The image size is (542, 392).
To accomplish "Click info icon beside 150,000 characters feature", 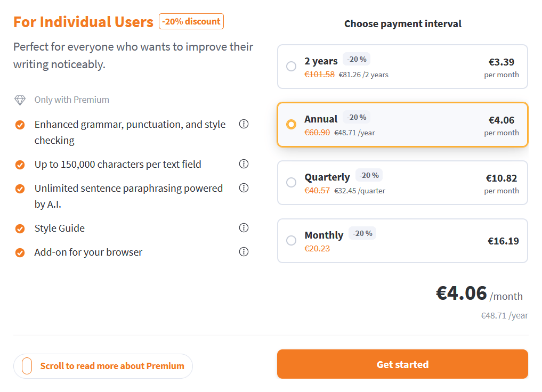I will [x=244, y=164].
